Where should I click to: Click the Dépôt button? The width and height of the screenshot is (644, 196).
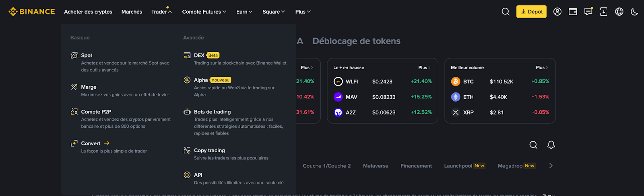point(531,12)
